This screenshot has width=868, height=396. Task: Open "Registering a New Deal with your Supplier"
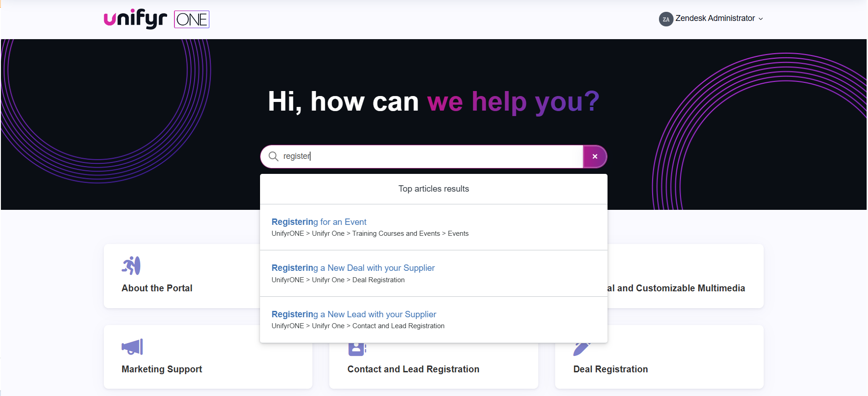point(353,268)
